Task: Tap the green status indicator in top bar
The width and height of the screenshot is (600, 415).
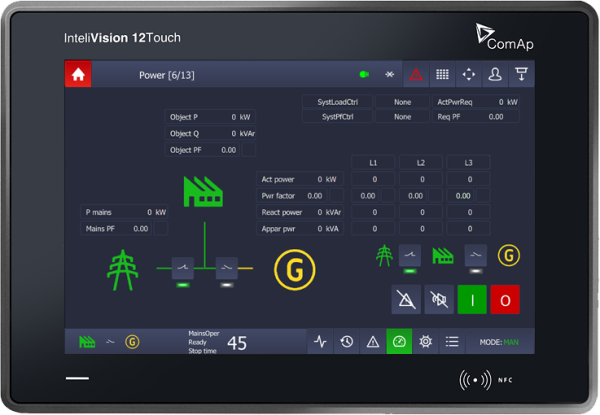Action: click(364, 74)
